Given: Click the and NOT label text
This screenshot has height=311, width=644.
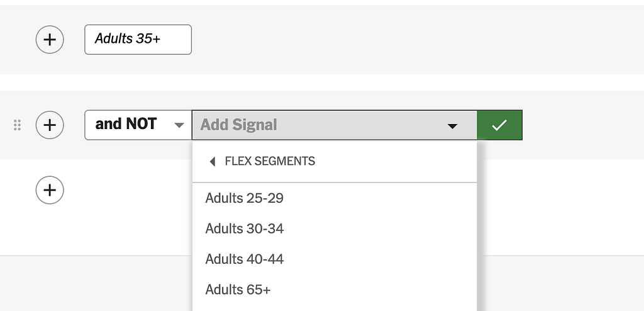Looking at the screenshot, I should tap(126, 124).
